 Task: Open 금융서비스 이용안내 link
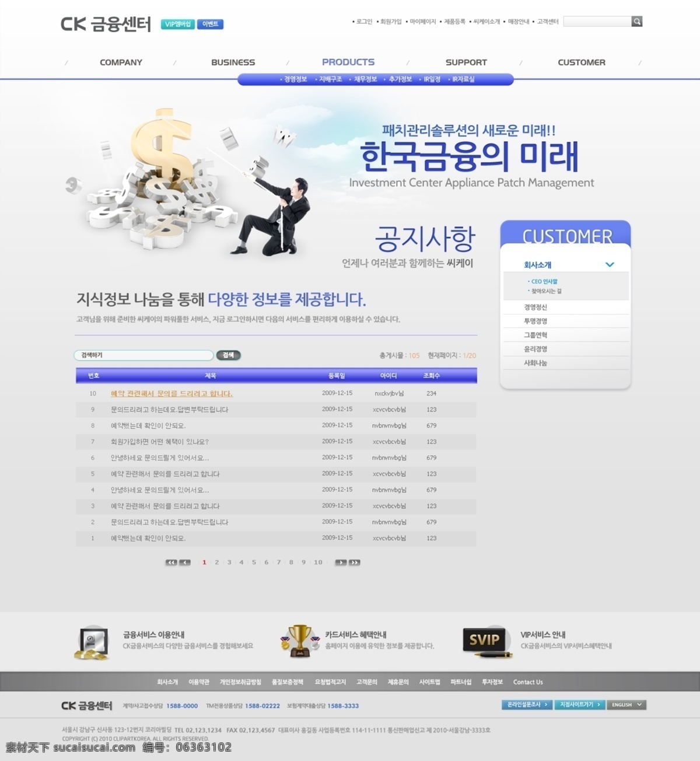click(x=153, y=634)
